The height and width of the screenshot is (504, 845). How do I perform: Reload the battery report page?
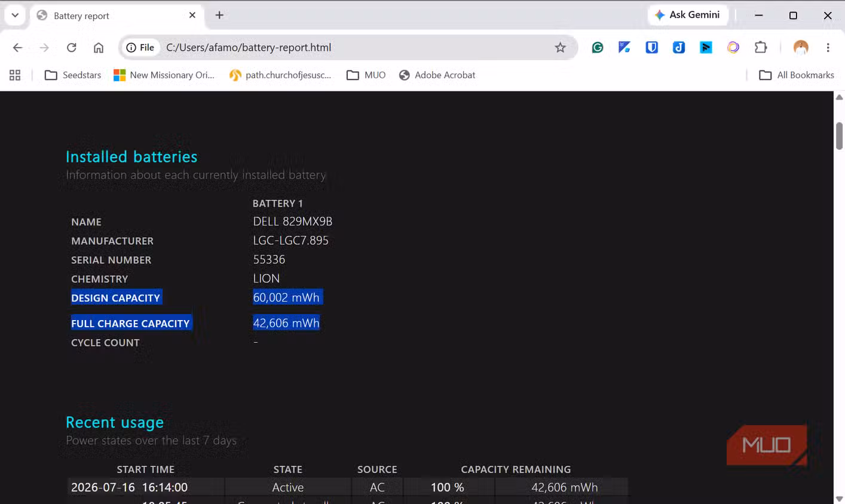click(x=72, y=48)
